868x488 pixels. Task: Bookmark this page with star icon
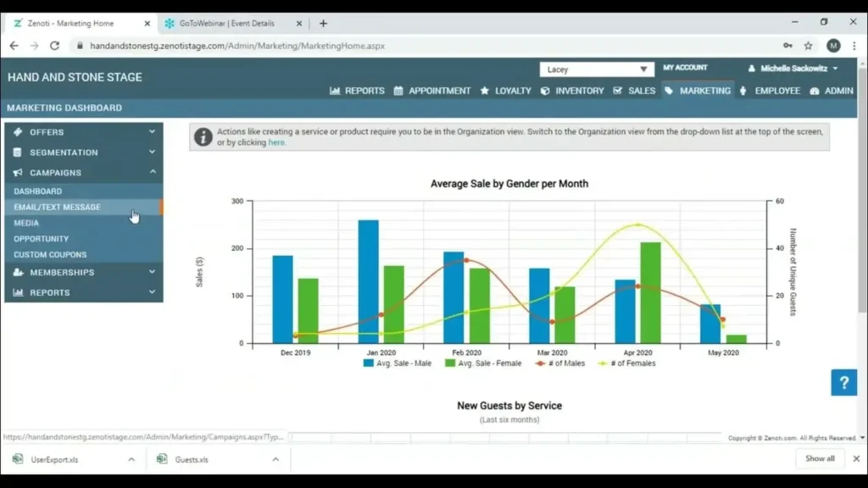(x=809, y=46)
